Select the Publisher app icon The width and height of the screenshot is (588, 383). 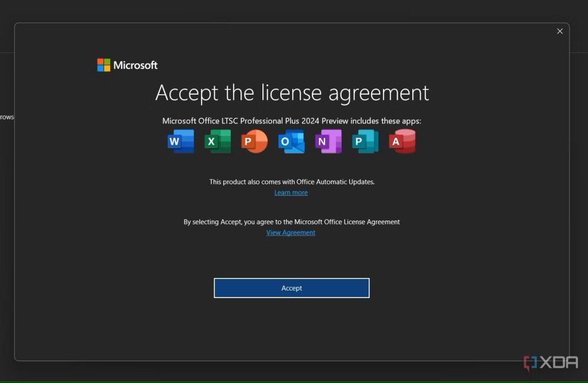coord(365,141)
